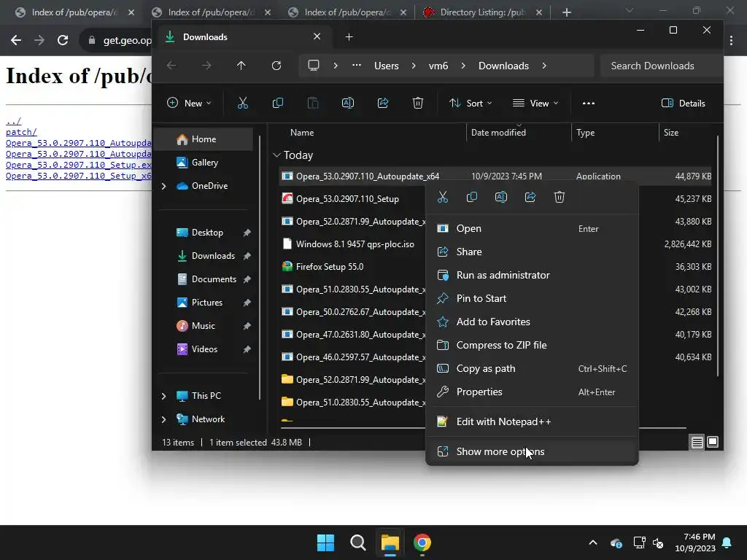Click Copy icon in context menu

[472, 197]
